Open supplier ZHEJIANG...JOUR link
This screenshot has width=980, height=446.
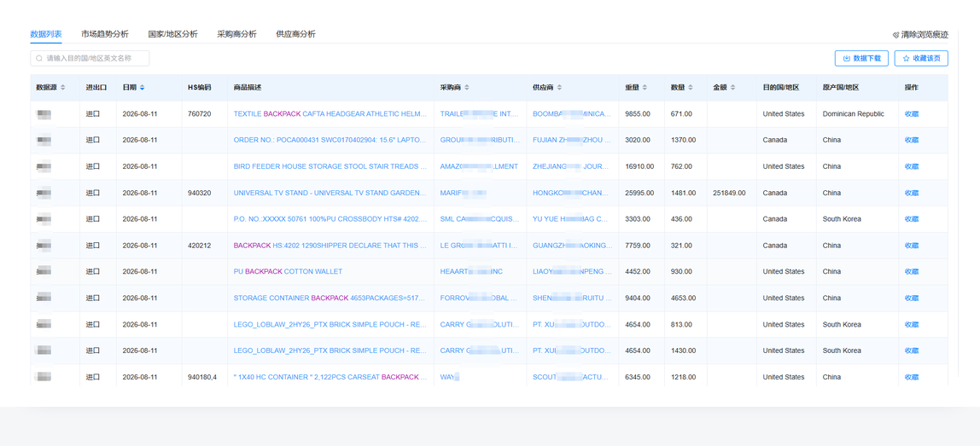coord(572,166)
